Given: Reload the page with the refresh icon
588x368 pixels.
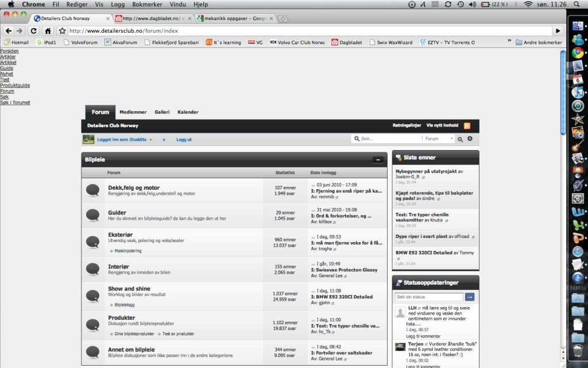Looking at the screenshot, I should pos(33,31).
